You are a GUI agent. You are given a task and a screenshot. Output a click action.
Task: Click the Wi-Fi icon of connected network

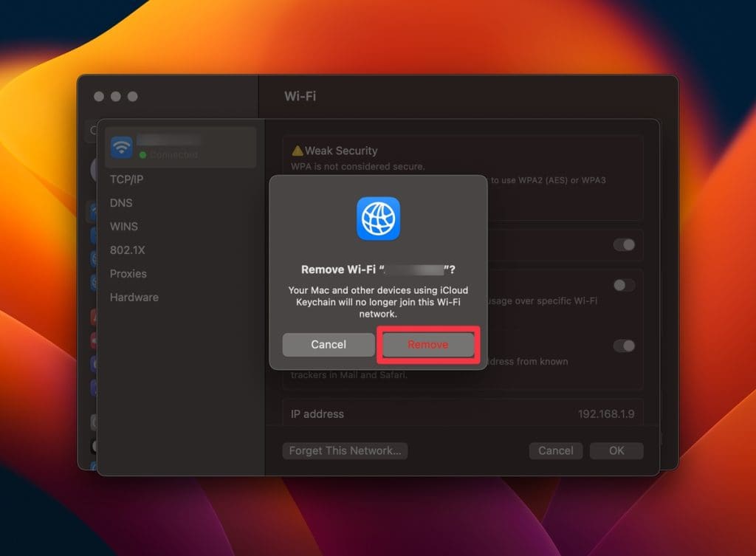122,147
